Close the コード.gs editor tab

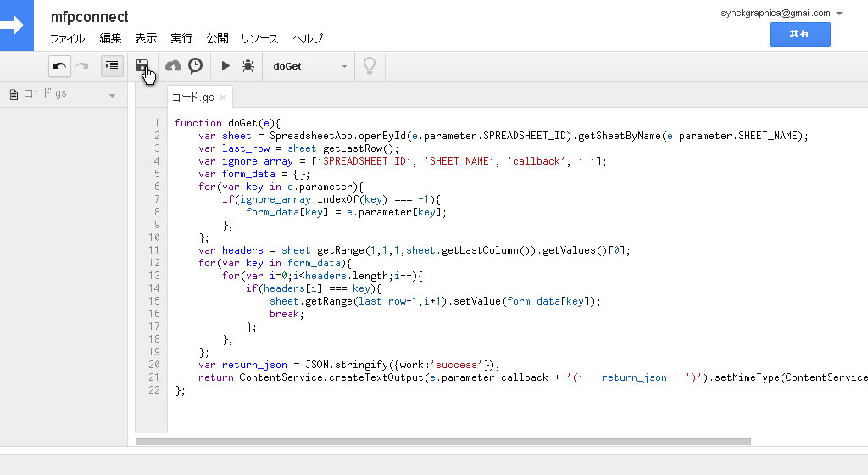pyautogui.click(x=223, y=98)
